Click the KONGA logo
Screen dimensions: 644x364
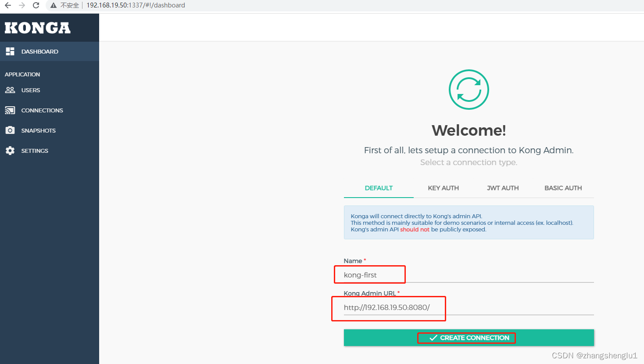[38, 28]
